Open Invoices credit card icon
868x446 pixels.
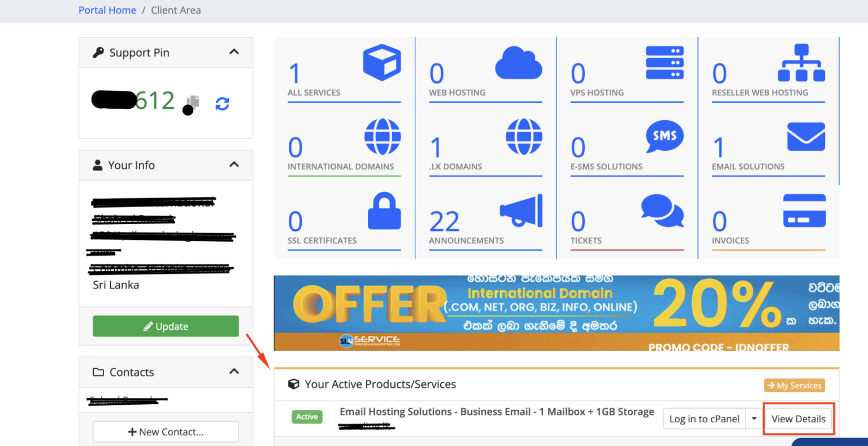tap(804, 211)
